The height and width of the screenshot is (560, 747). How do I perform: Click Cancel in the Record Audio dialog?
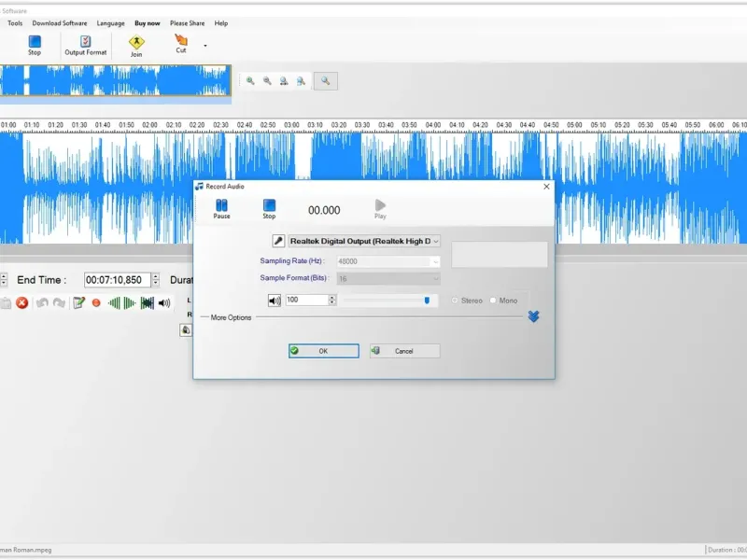tap(404, 351)
